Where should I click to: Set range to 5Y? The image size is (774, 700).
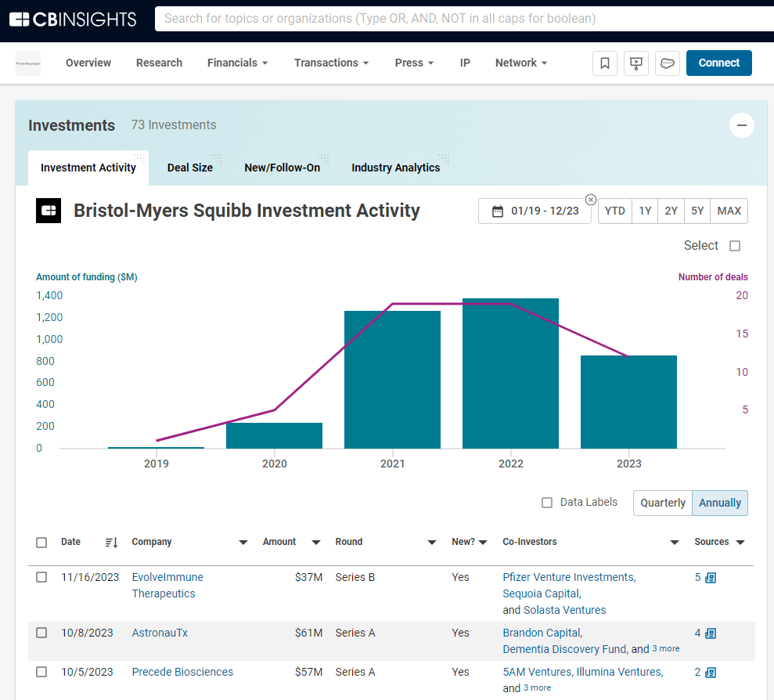(x=697, y=211)
